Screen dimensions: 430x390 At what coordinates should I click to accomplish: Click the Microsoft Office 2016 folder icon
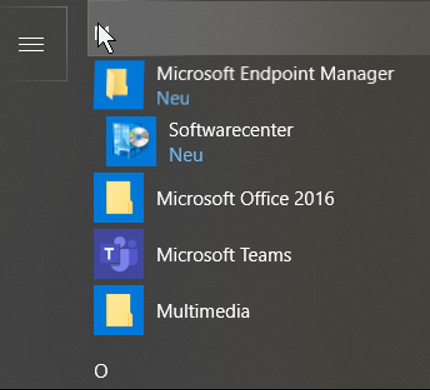coord(119,198)
